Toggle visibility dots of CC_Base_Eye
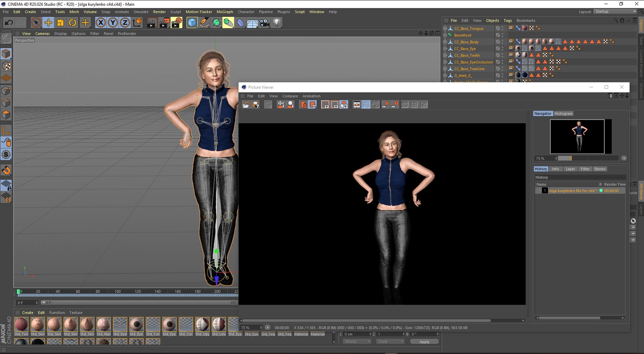This screenshot has width=644, height=354. 502,49
